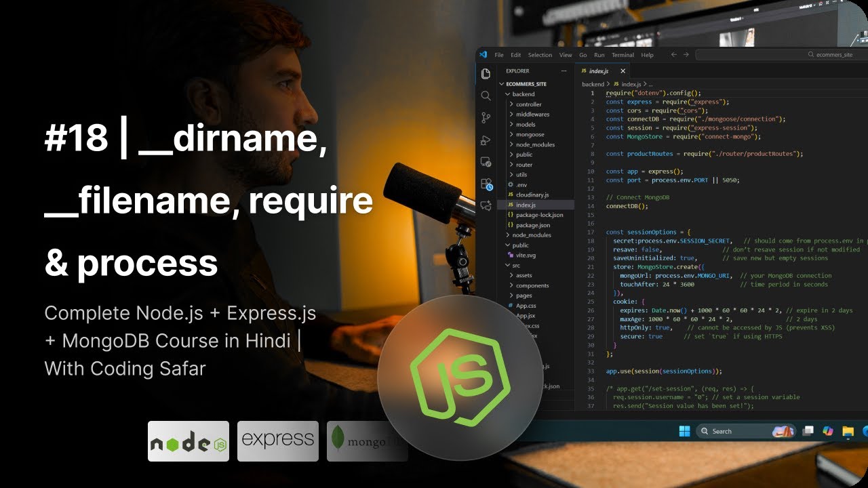Open the Remote Explorer activity bar icon
The image size is (868, 488).
point(486,162)
